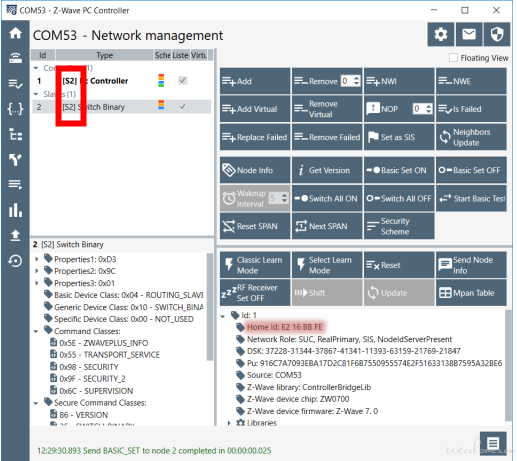Open settings gear button
This screenshot has width=517, height=461.
tap(441, 34)
